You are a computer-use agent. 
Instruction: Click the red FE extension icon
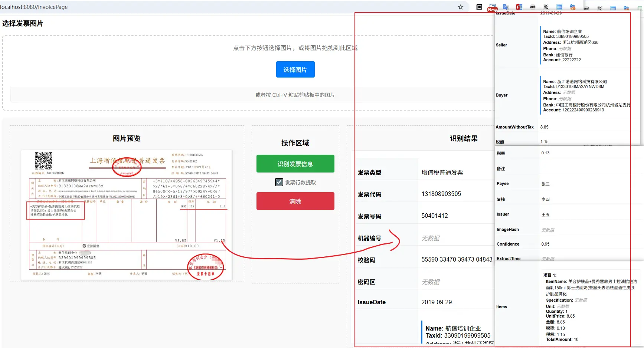519,7
